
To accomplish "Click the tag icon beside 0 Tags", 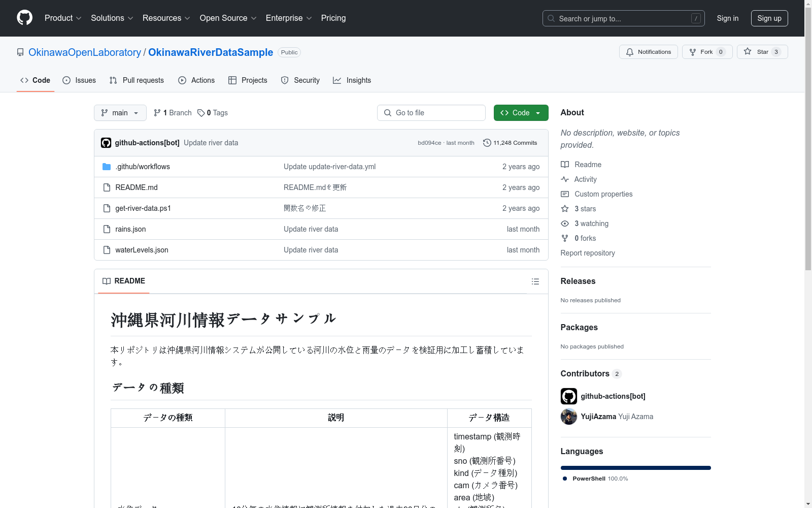I will tap(201, 113).
